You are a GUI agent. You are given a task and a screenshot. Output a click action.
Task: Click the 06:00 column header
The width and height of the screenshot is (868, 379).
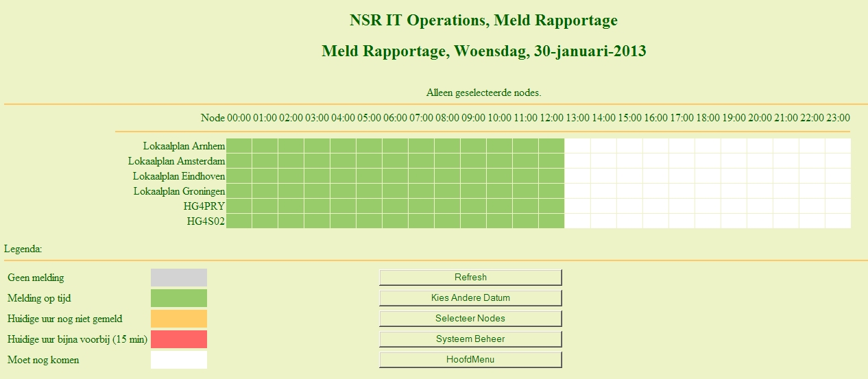click(396, 118)
